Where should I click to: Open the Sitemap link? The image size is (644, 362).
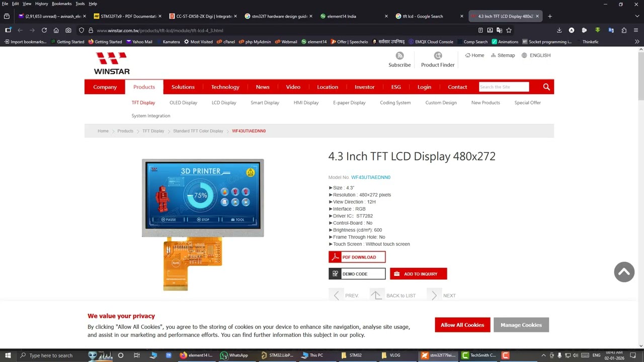(503, 55)
